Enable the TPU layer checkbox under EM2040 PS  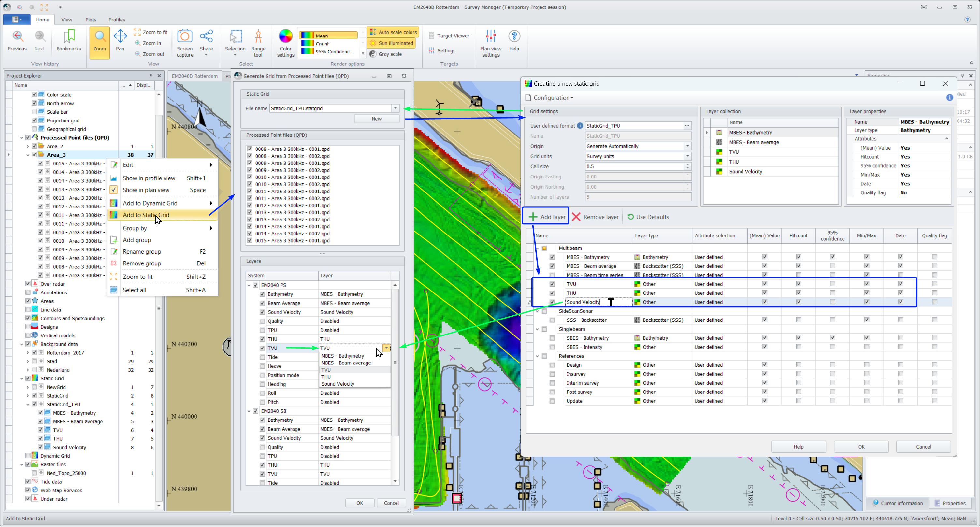click(x=262, y=330)
